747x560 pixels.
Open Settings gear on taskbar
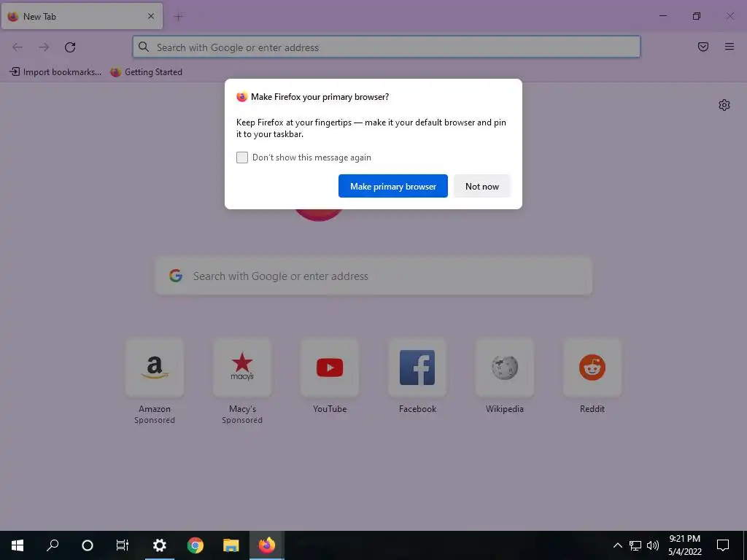(160, 545)
